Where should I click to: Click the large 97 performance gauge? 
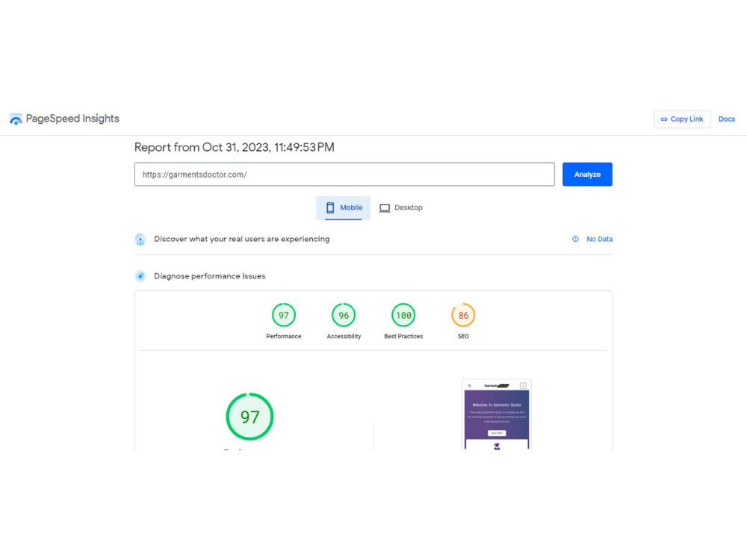click(x=249, y=417)
